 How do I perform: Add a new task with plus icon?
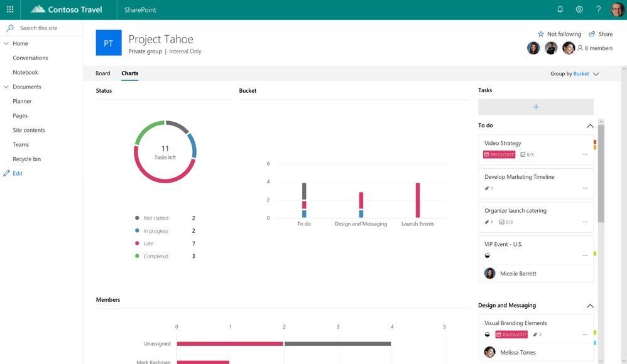point(536,107)
